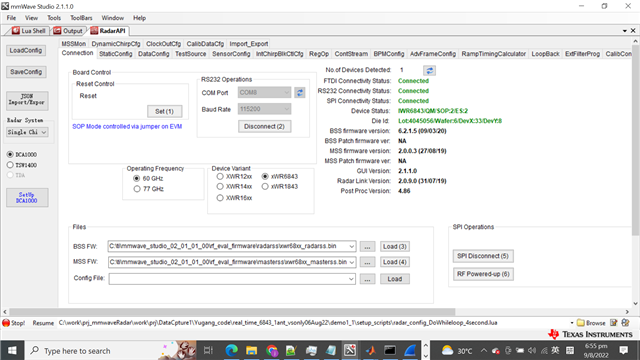Click the horizontal scrollbar thumb
The height and width of the screenshot is (360, 640).
[x=232, y=312]
